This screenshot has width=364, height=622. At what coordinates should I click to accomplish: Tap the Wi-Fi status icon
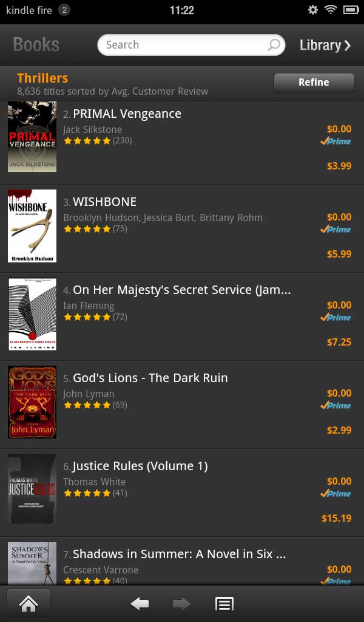click(x=331, y=10)
